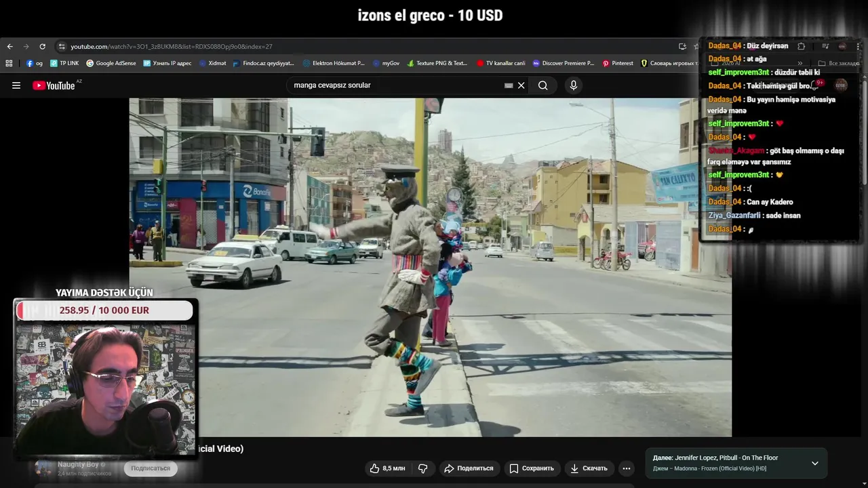Download video with Скачать button
This screenshot has height=488, width=868.
pyautogui.click(x=589, y=468)
